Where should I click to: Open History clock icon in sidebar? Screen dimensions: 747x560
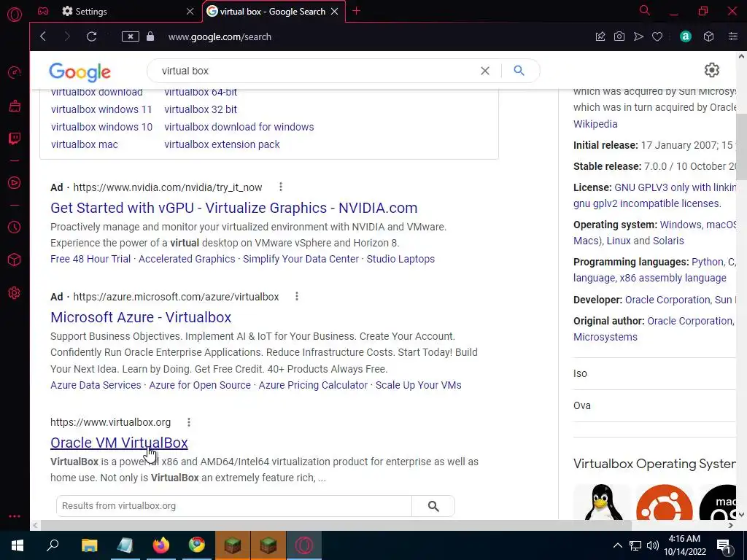[15, 227]
